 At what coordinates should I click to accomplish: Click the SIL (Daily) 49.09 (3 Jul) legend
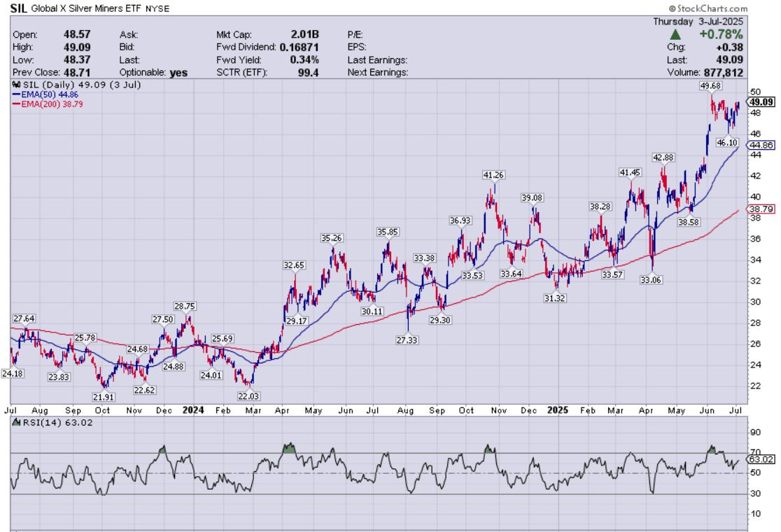[82, 85]
